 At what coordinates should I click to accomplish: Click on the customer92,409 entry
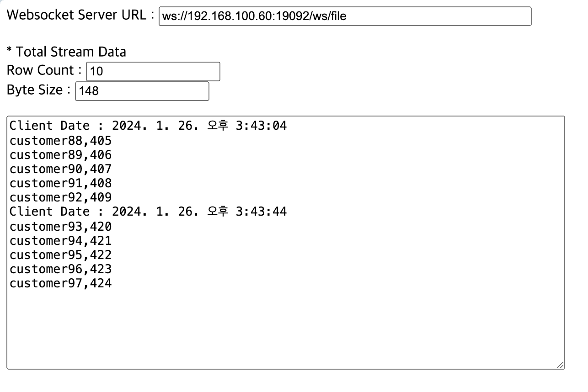(60, 197)
